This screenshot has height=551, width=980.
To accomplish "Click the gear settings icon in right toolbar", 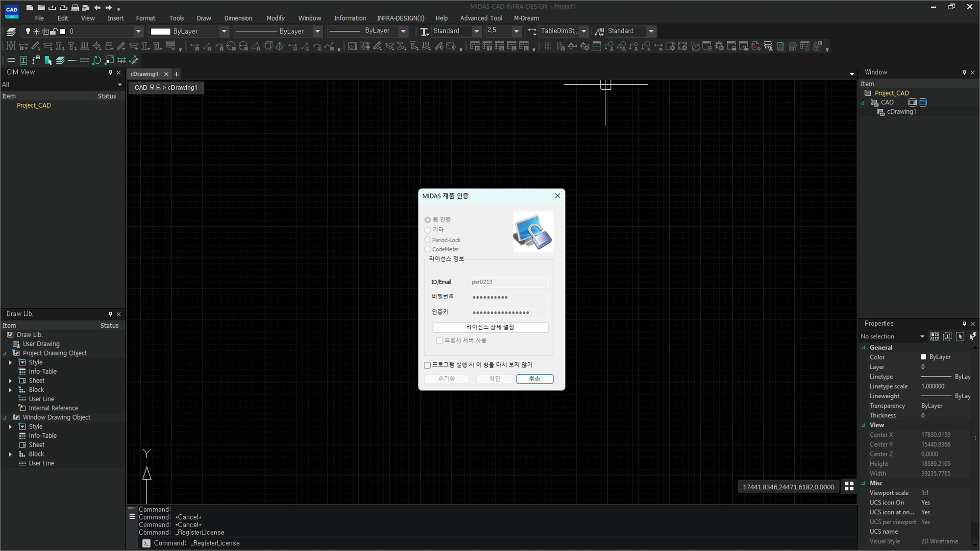I will point(719,46).
